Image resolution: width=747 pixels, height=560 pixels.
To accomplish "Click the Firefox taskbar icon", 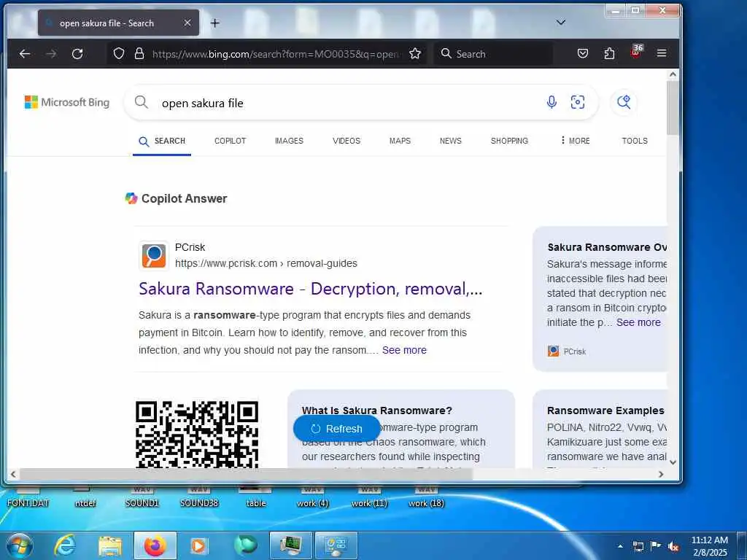I will (155, 546).
